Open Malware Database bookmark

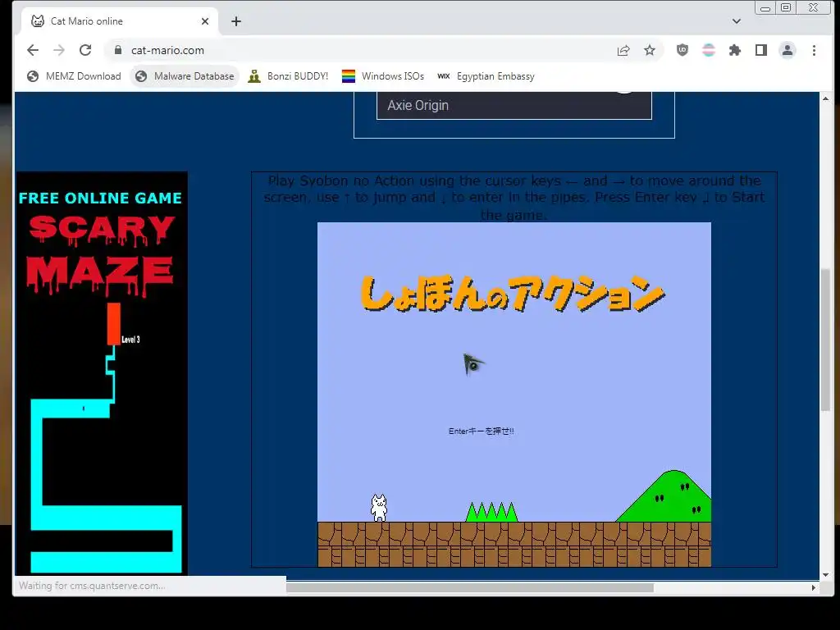185,76
